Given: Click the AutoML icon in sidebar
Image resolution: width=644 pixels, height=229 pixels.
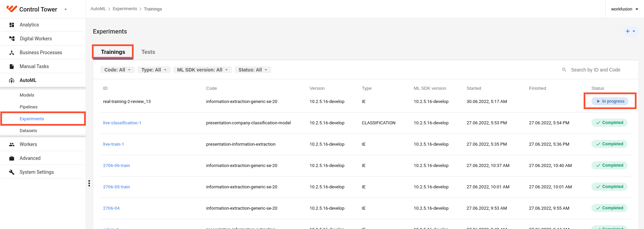Looking at the screenshot, I should click(12, 80).
